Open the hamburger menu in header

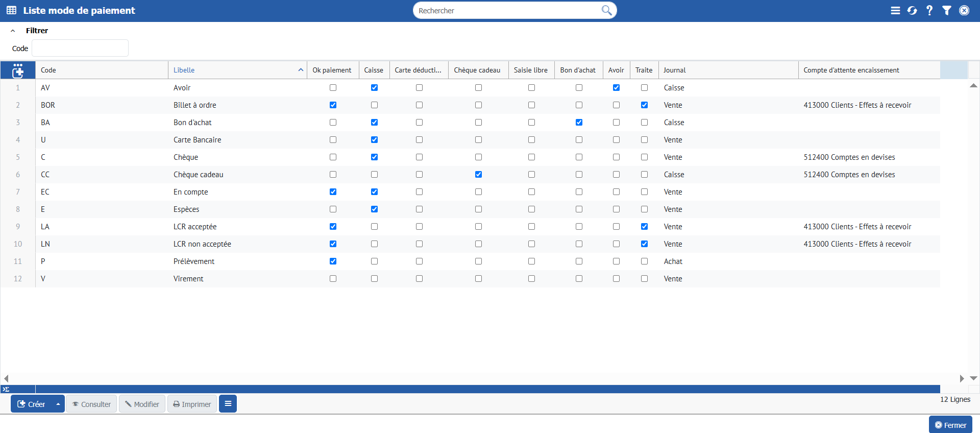click(895, 10)
